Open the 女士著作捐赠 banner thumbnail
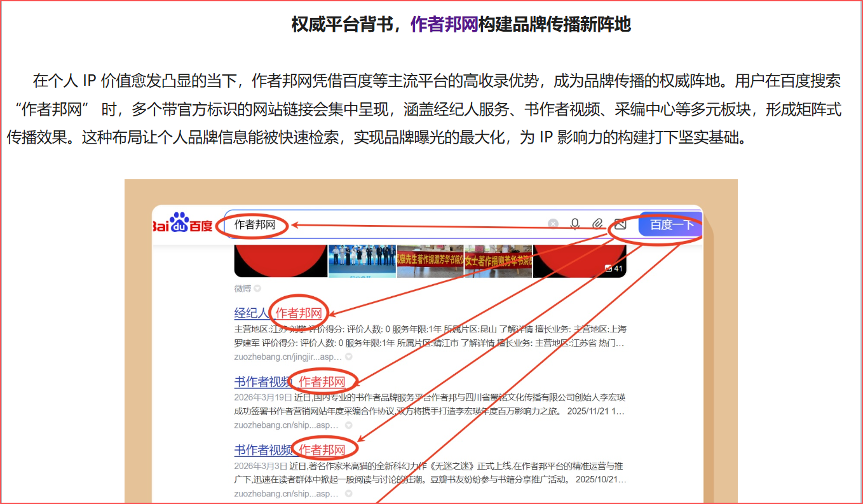The height and width of the screenshot is (504, 863). tap(498, 261)
